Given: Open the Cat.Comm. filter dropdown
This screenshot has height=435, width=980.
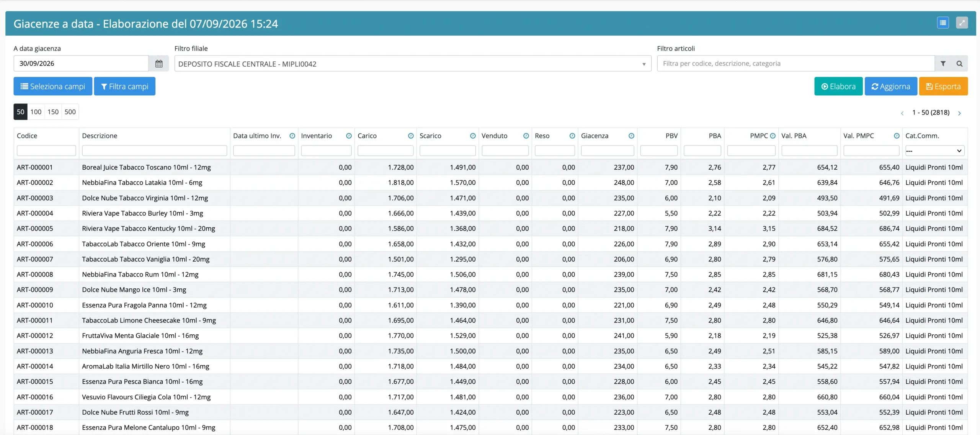Looking at the screenshot, I should point(934,151).
